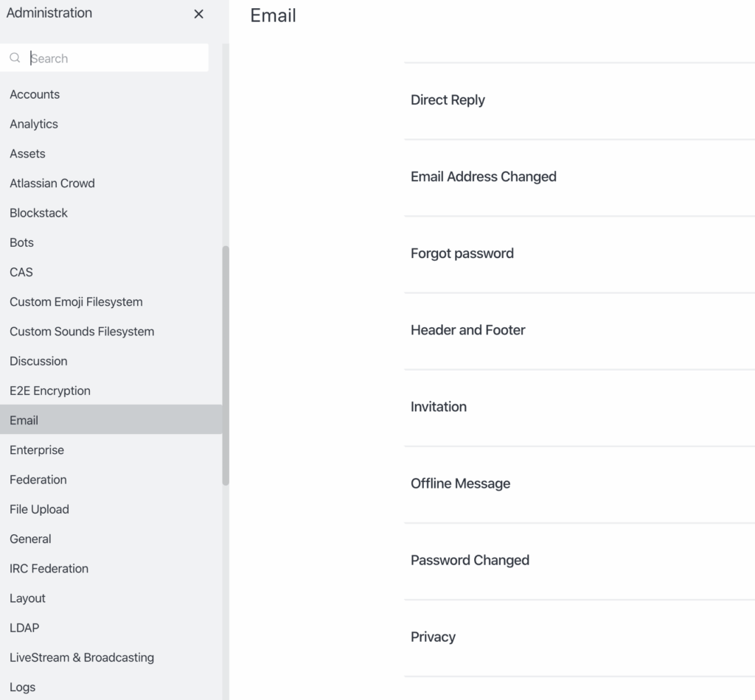The height and width of the screenshot is (700, 755).
Task: Open E2E Encryption settings
Action: (x=50, y=391)
